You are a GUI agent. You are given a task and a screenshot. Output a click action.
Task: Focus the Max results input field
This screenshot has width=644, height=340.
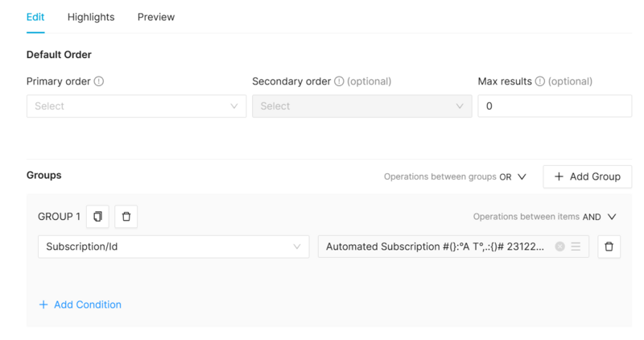tap(555, 106)
